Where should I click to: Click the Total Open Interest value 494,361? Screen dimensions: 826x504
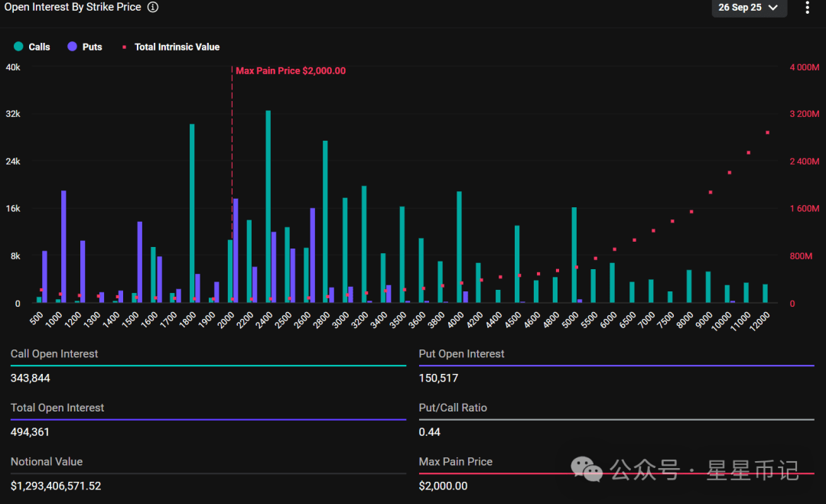pyautogui.click(x=31, y=432)
